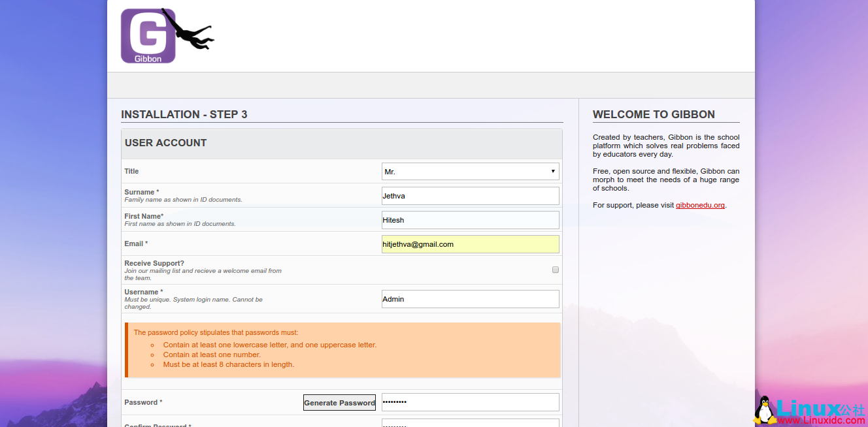The height and width of the screenshot is (427, 868).
Task: Click the gray top navigation bar
Action: [x=431, y=85]
